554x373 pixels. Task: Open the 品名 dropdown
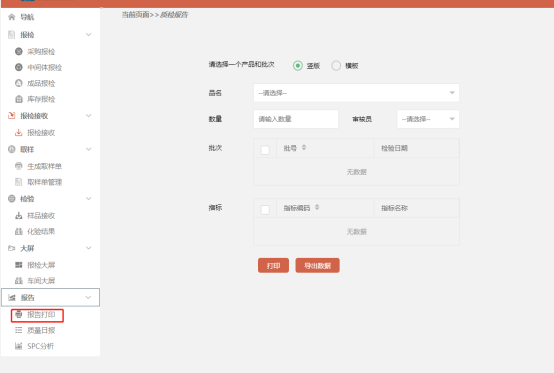(x=356, y=93)
